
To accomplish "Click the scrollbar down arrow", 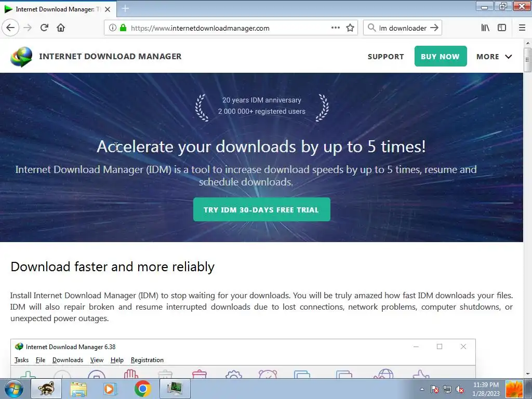I will 528,374.
